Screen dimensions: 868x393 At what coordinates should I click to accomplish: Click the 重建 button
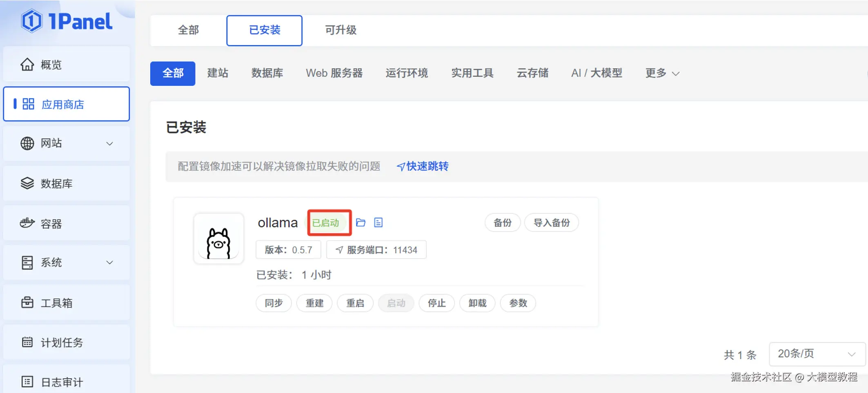tap(314, 303)
